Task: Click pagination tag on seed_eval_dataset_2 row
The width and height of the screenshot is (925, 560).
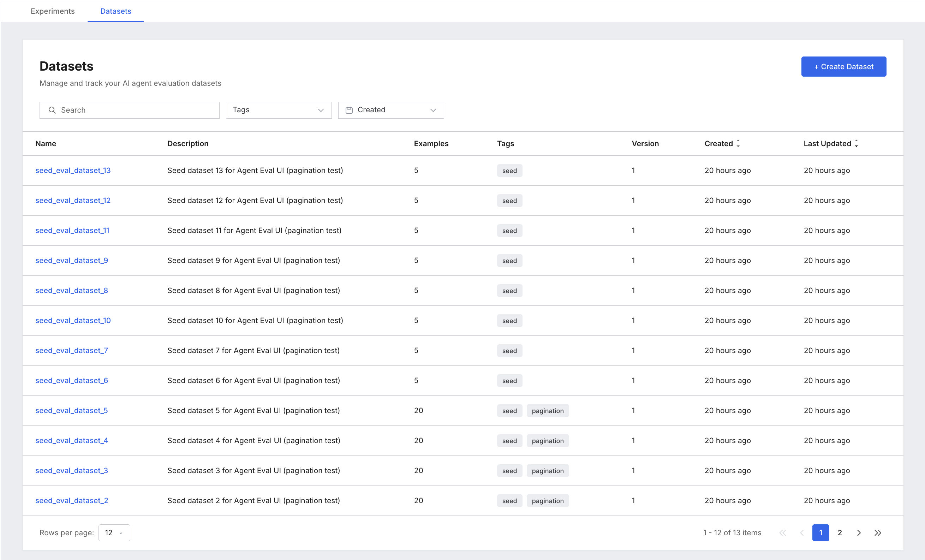Action: point(547,501)
